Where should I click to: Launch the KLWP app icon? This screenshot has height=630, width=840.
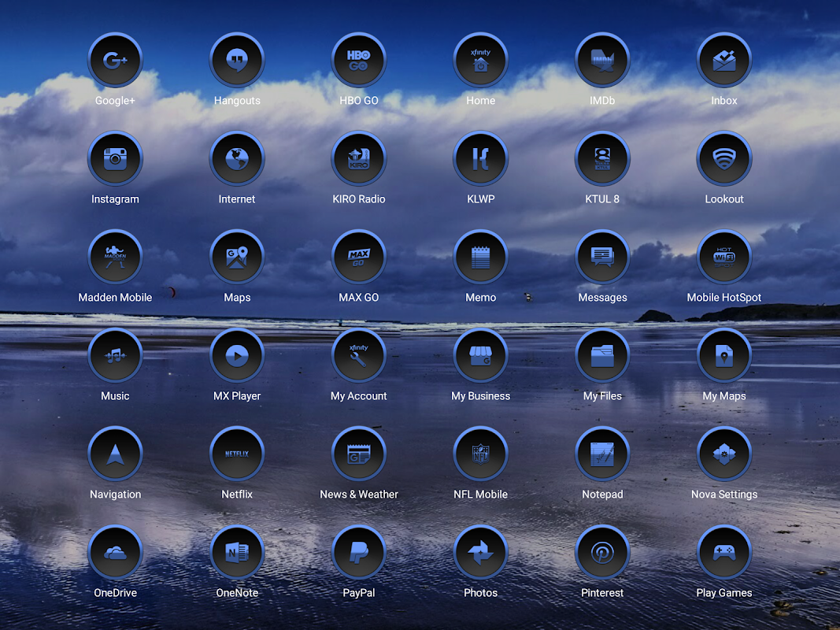(480, 158)
